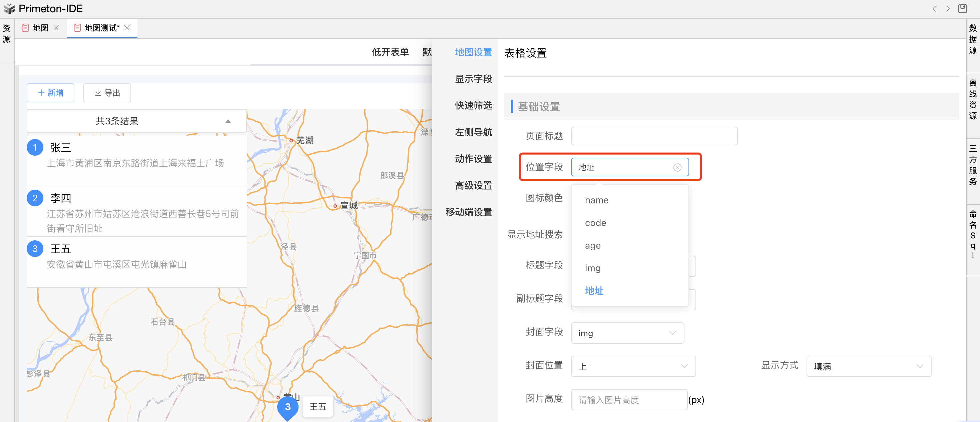This screenshot has height=422, width=980.
Task: Choose 地址 option in field list
Action: click(x=594, y=291)
